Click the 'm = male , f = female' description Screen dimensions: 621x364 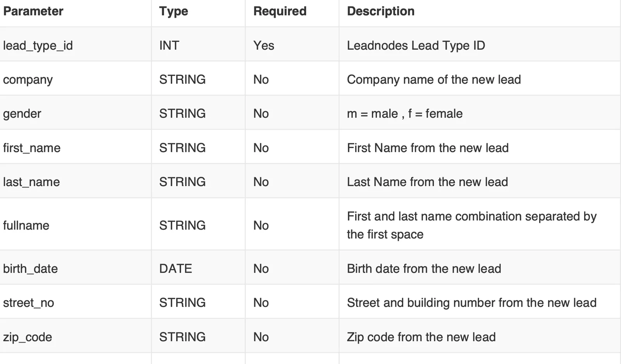coord(405,114)
